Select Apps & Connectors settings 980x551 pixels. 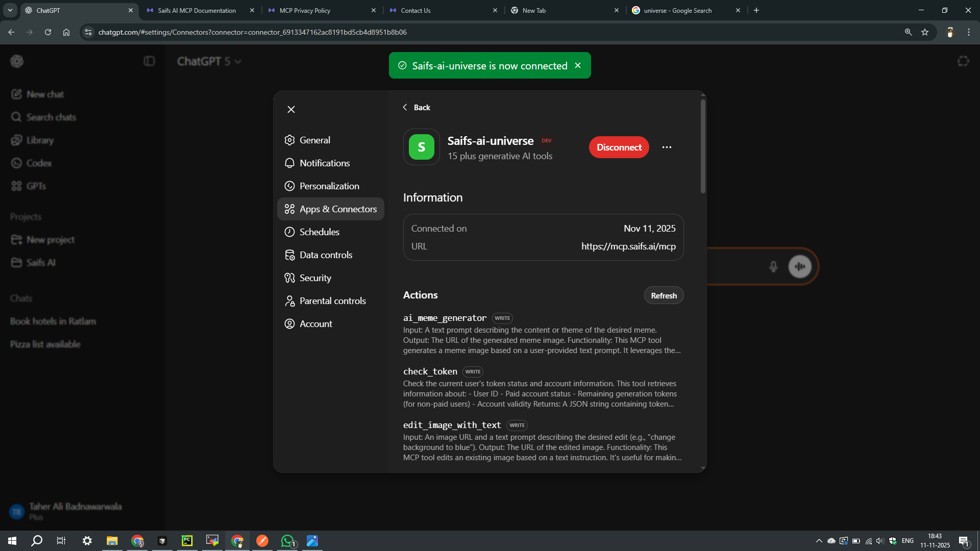[331, 209]
